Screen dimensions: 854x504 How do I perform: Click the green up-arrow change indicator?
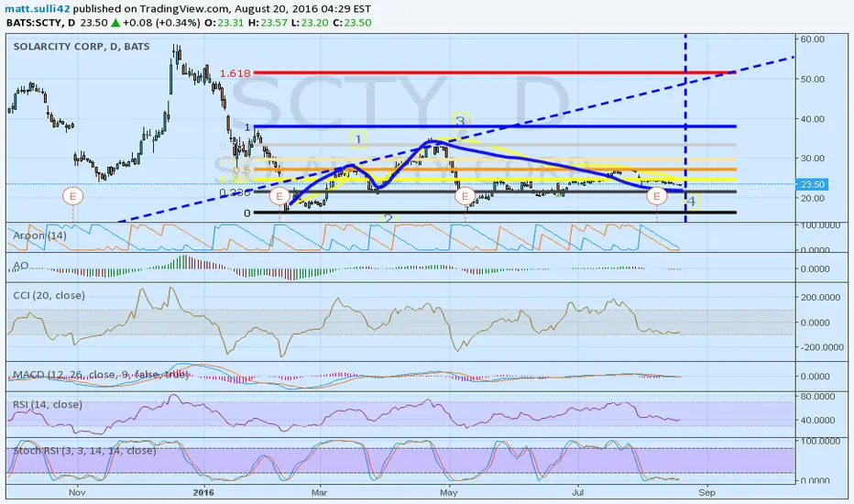[115, 23]
